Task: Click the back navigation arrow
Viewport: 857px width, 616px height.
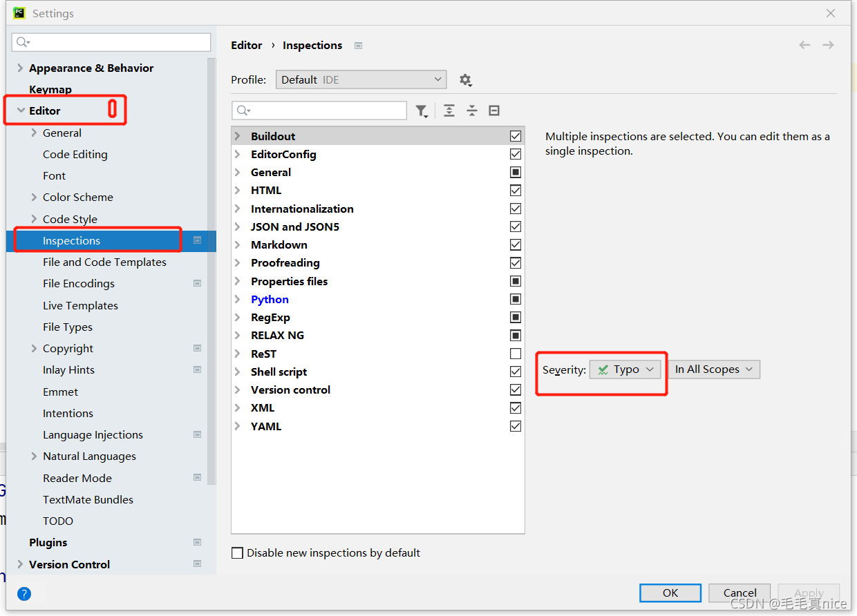Action: pos(804,45)
